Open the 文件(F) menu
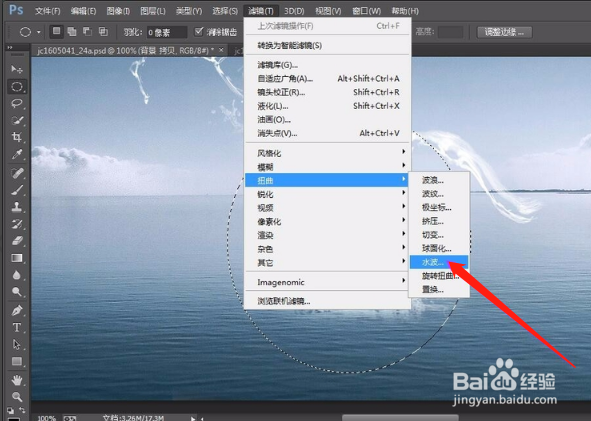 pyautogui.click(x=47, y=11)
